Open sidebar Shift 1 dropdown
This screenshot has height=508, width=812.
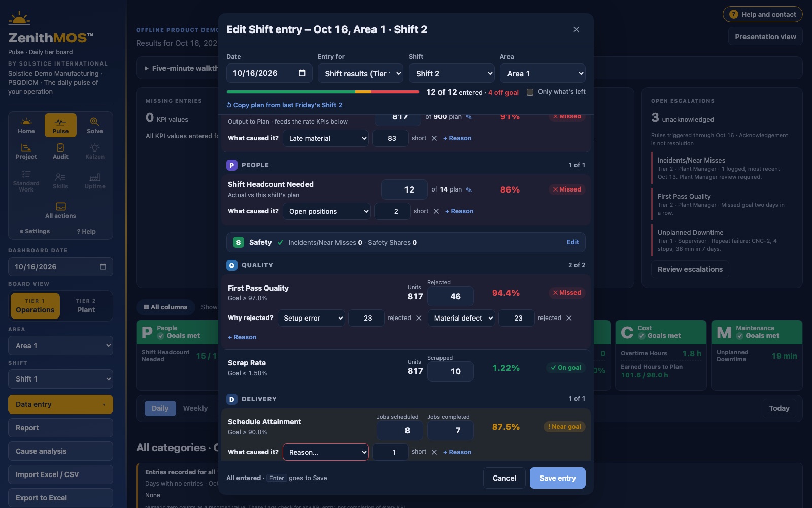60,379
